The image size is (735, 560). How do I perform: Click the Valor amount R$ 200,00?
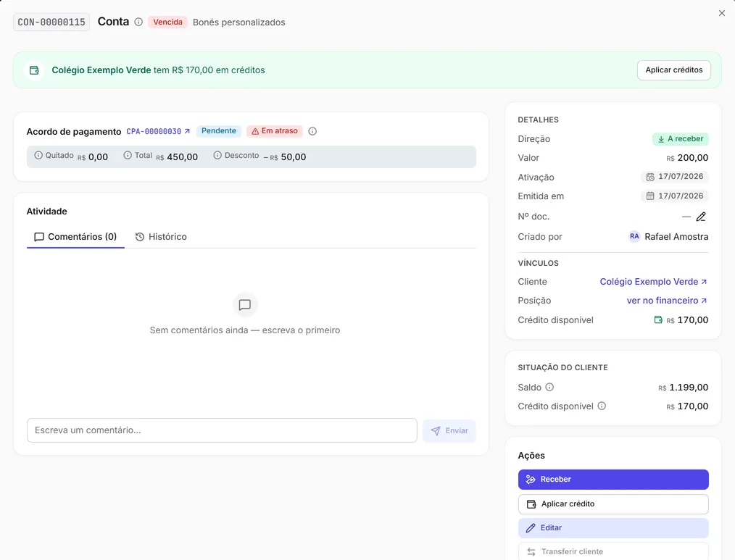pos(687,158)
